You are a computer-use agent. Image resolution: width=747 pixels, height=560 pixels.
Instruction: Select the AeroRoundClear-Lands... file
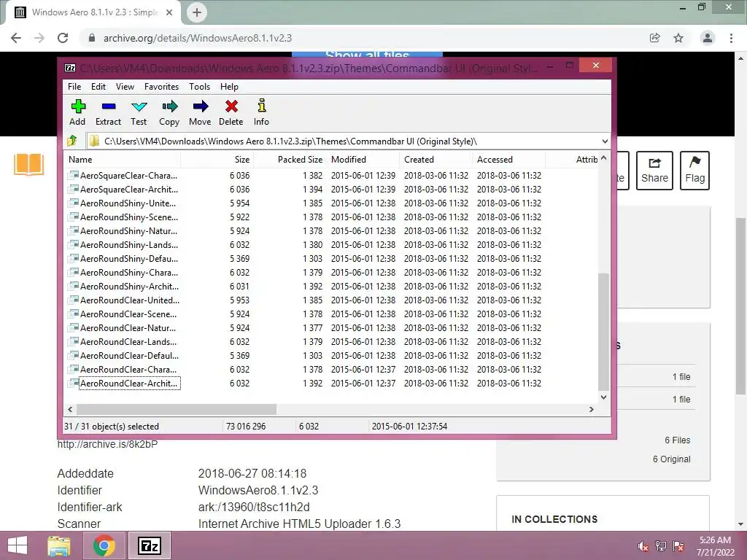pyautogui.click(x=128, y=341)
